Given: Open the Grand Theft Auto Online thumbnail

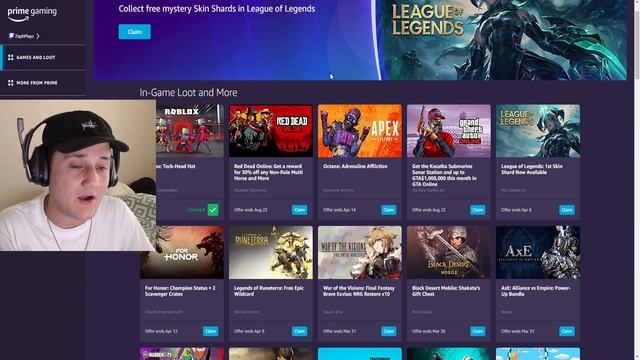Looking at the screenshot, I should coord(449,131).
